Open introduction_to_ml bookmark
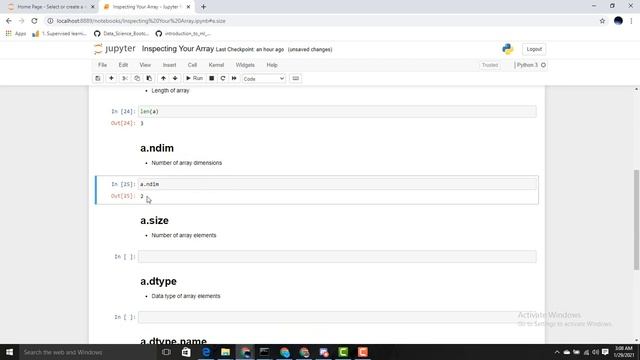640x360 pixels. click(x=183, y=33)
